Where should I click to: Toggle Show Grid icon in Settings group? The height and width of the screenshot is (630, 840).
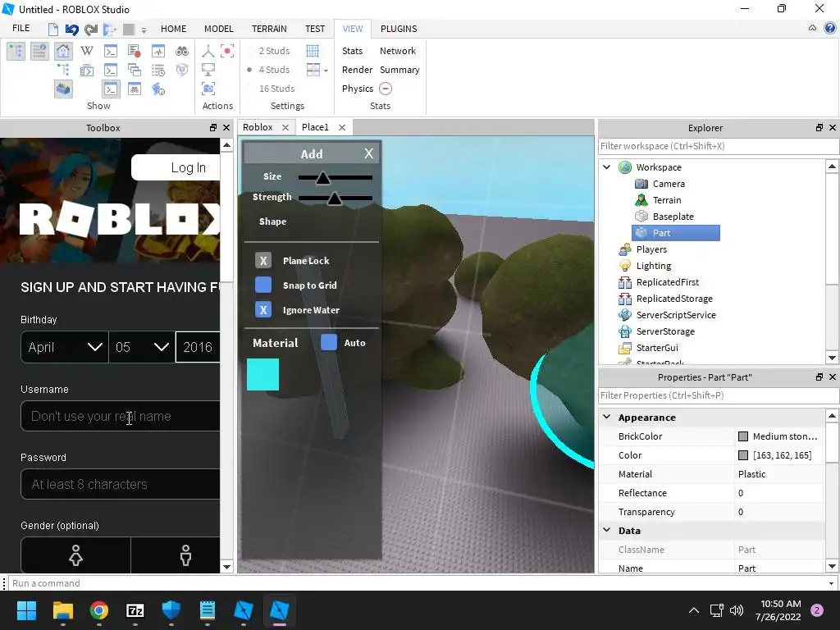[313, 51]
